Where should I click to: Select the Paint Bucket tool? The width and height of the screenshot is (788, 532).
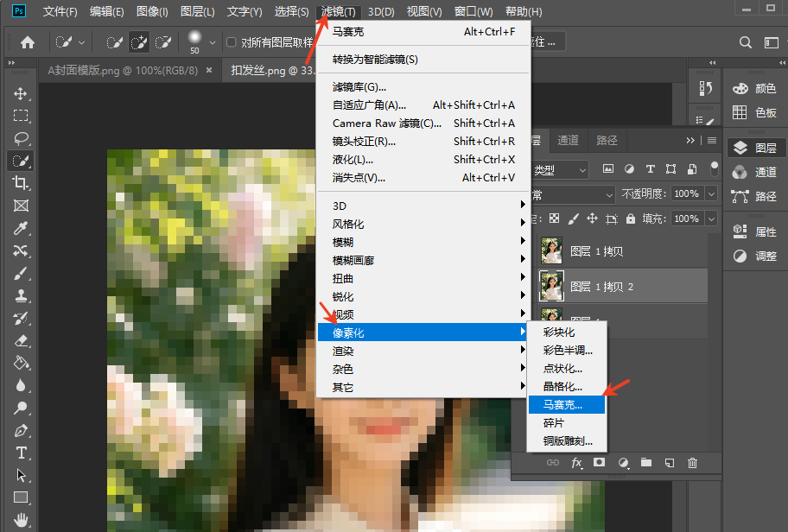pos(21,363)
